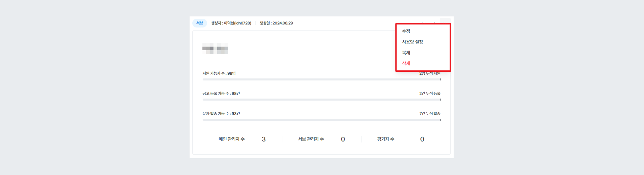Click 공고 등록 가능 수 : 98건 label

(221, 94)
